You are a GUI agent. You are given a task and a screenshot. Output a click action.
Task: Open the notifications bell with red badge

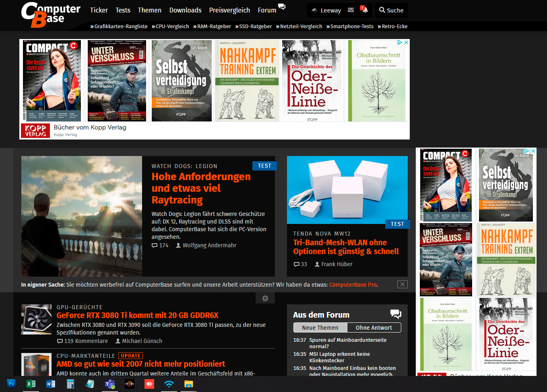click(364, 9)
